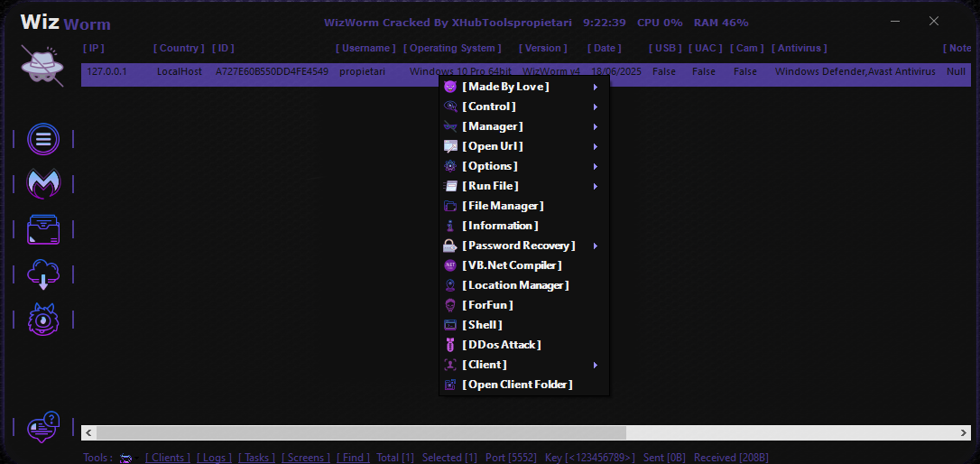Expand the Run File submenu arrow
This screenshot has width=980, height=464.
point(596,186)
